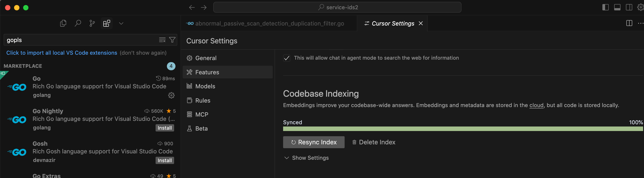Image resolution: width=644 pixels, height=178 pixels.
Task: Click the filter extensions funnel icon
Action: point(172,40)
